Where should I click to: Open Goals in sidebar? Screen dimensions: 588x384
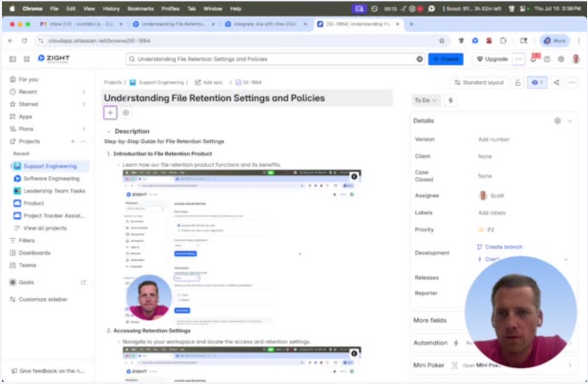[x=27, y=282]
